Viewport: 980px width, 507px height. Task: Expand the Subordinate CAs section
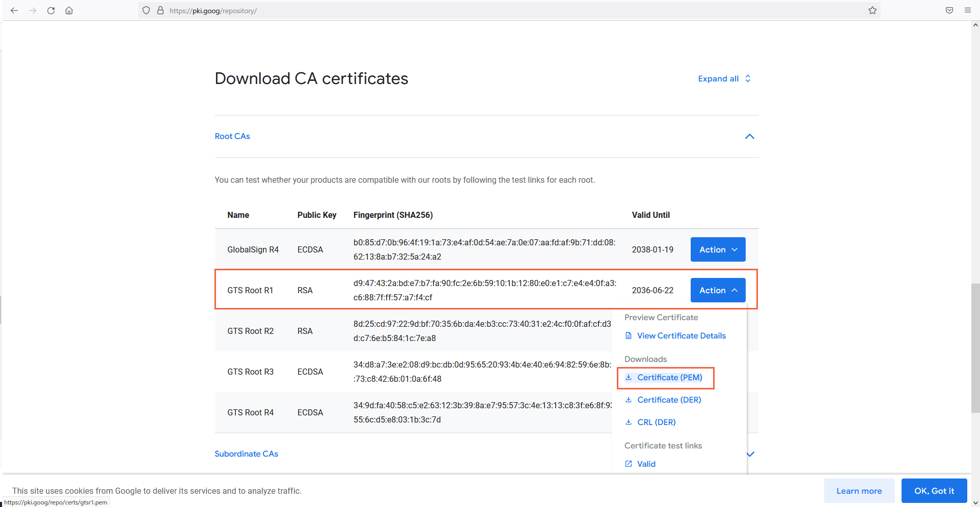[x=246, y=454]
